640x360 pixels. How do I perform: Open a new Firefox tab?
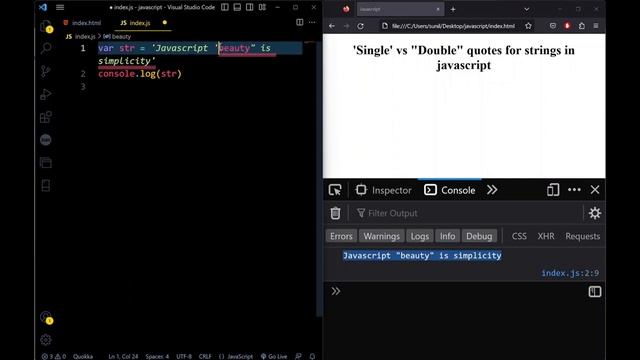(x=453, y=9)
